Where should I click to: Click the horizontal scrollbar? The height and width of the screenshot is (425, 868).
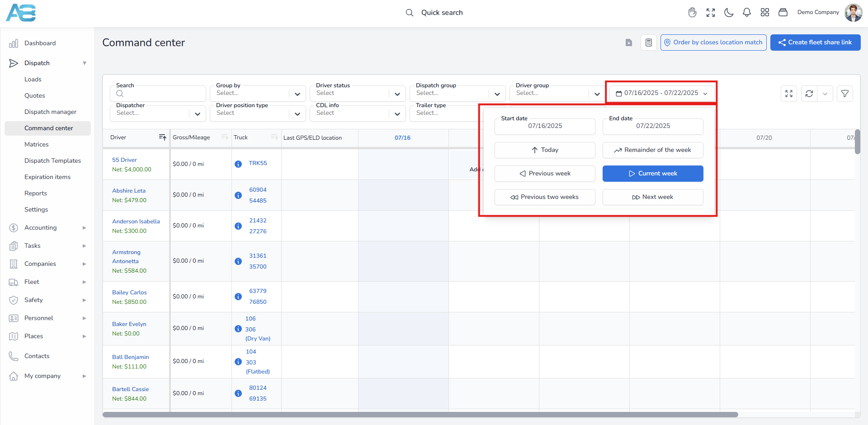coord(420,415)
